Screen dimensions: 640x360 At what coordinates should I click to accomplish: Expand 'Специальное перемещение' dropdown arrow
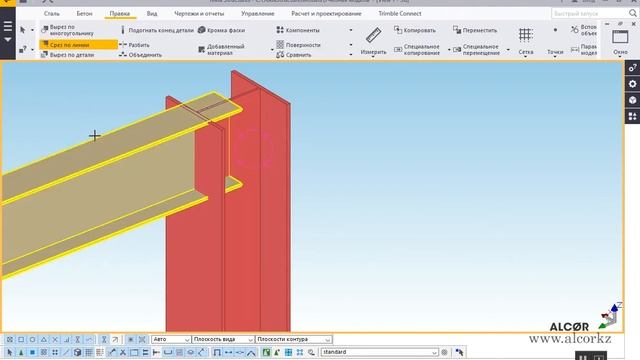coord(508,50)
